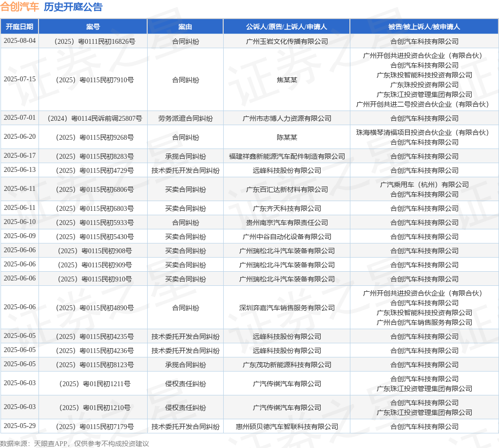Image resolution: width=499 pixels, height=448 pixels.
Task: Click the 公诉人/原告/上诉人/申请人 column header
Action: [x=287, y=27]
